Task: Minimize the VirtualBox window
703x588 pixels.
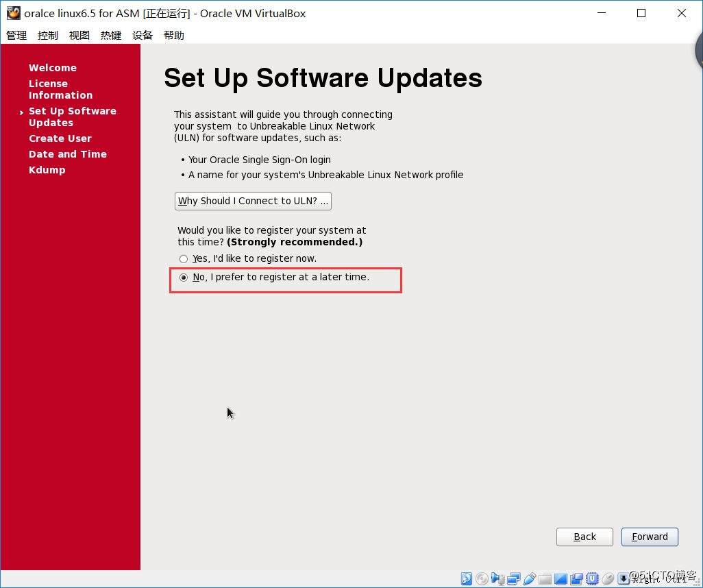Action: click(602, 13)
